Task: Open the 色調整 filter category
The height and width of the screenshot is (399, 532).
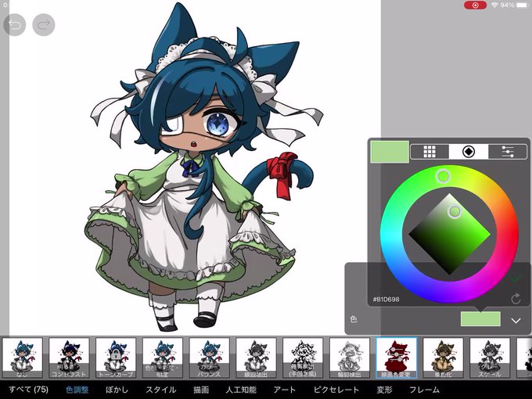Action: 77,390
